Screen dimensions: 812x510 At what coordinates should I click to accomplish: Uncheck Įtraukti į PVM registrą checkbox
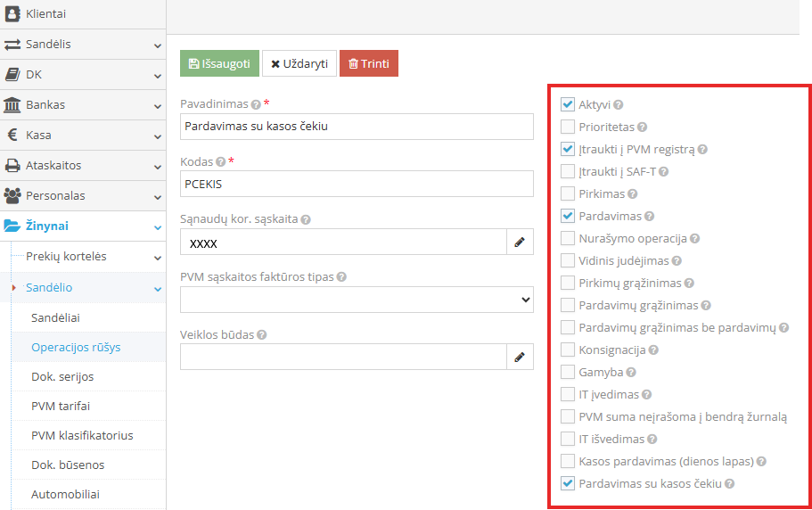coord(568,149)
